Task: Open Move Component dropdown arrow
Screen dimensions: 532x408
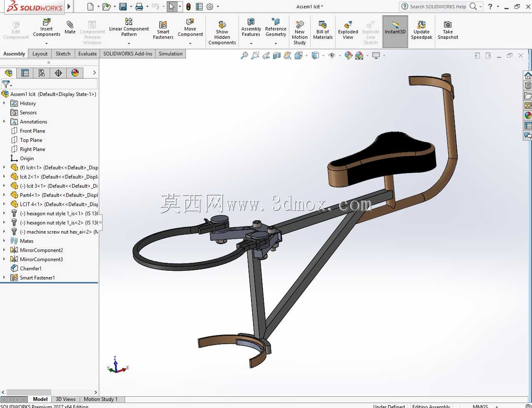Action: pyautogui.click(x=190, y=43)
